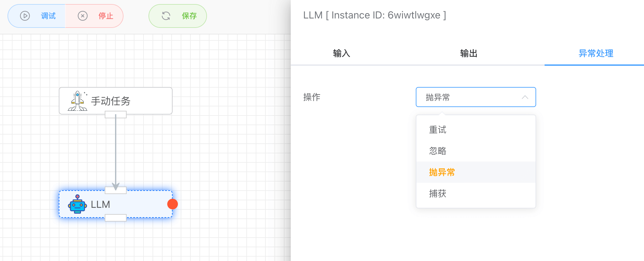
Task: Switch to the 输入 tab
Action: coord(341,54)
